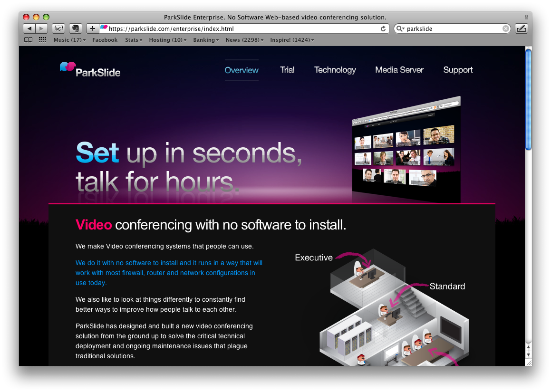
Task: Click the Evernote elephant toolbar button
Action: pyautogui.click(x=75, y=29)
